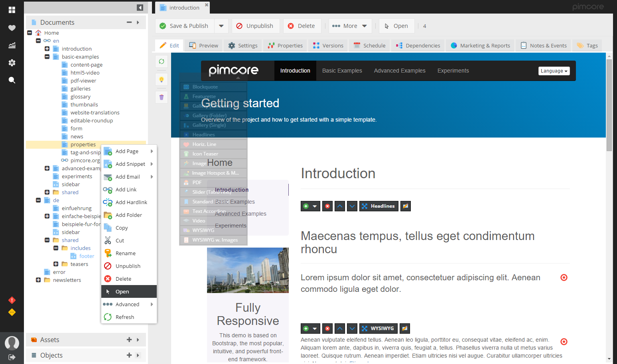Go to Advanced Examples in page navbar

coord(400,71)
